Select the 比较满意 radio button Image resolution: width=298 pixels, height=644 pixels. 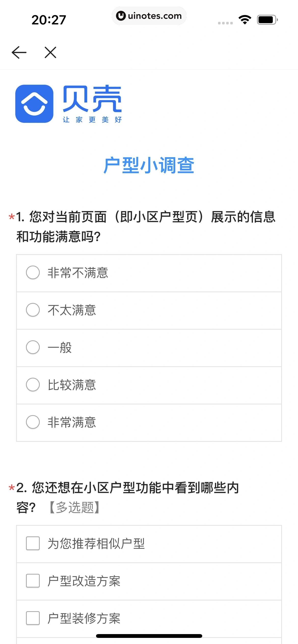point(33,385)
